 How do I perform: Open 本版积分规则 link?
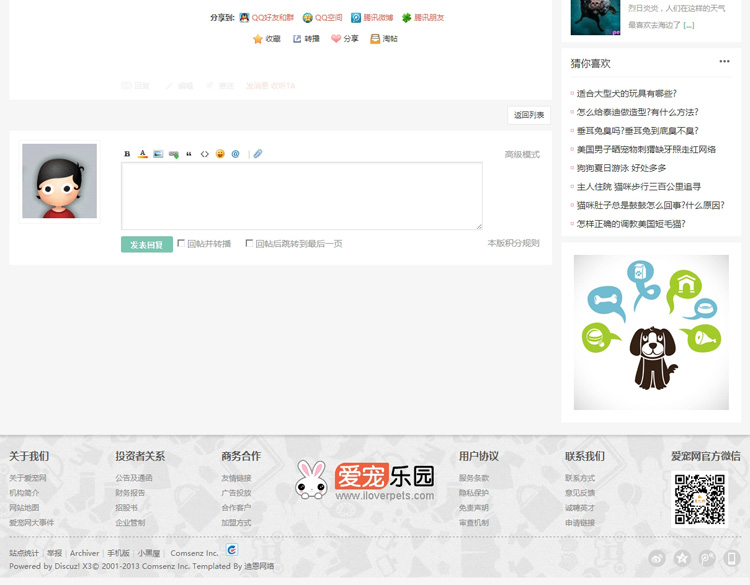tap(513, 243)
